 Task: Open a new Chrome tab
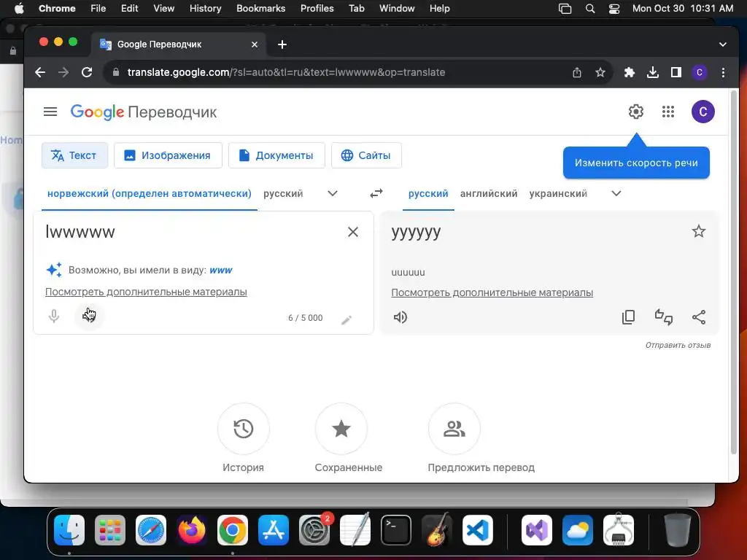tap(282, 44)
